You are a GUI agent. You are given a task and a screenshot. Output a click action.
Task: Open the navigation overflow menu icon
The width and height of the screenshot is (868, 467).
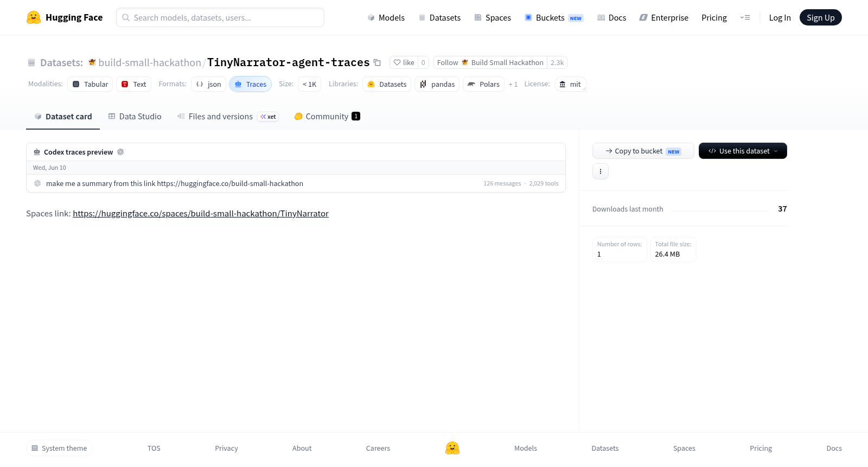tap(745, 17)
